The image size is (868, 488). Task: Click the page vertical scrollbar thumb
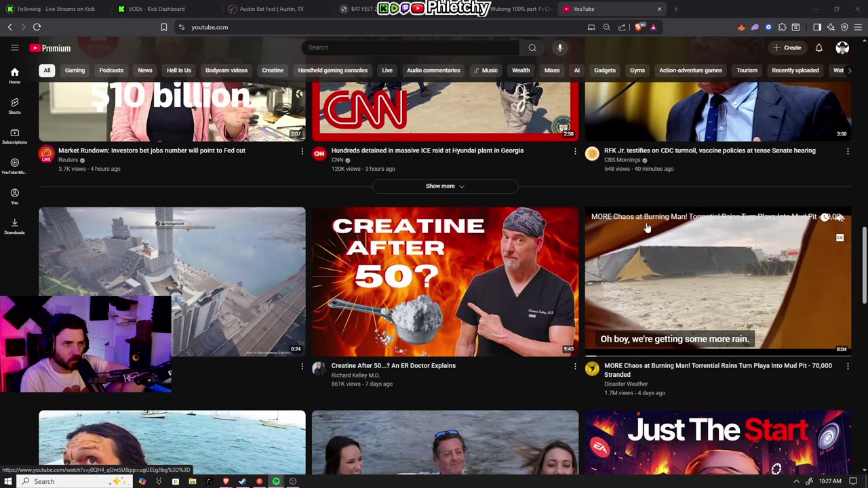point(864,266)
